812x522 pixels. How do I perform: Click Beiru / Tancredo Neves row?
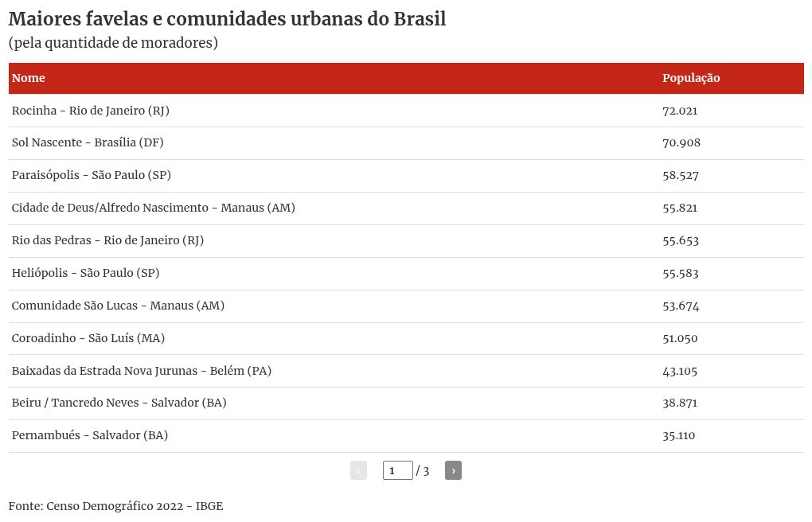[x=119, y=403]
